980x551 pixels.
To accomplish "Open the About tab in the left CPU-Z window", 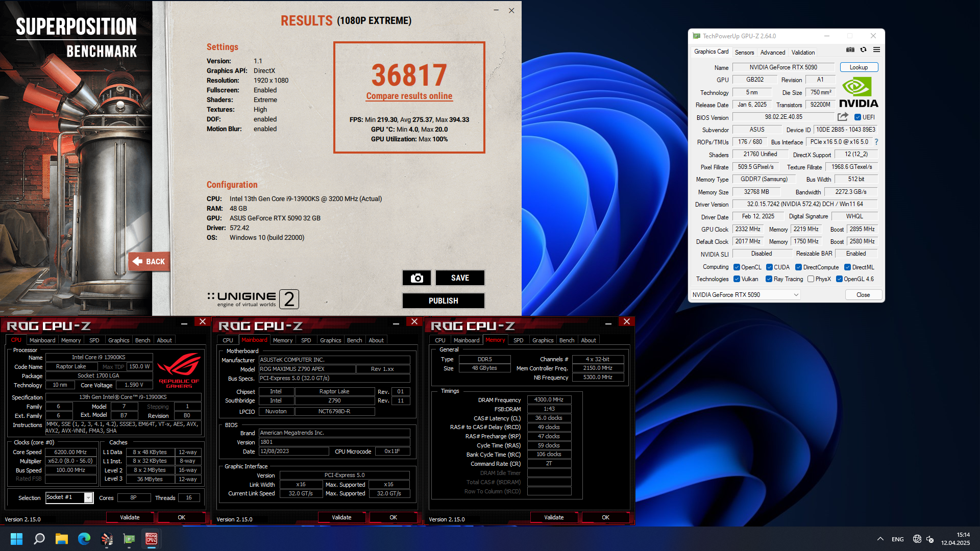I will pyautogui.click(x=164, y=340).
